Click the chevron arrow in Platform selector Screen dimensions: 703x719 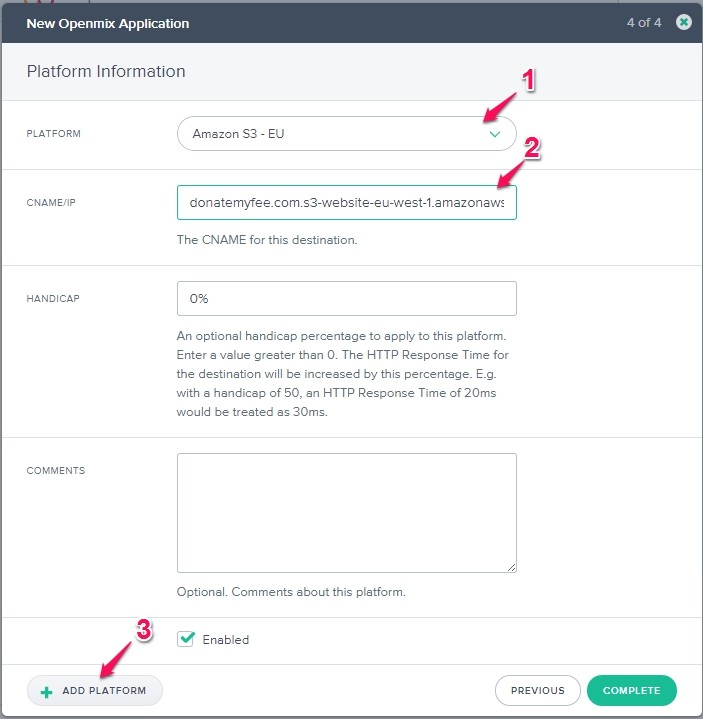494,134
